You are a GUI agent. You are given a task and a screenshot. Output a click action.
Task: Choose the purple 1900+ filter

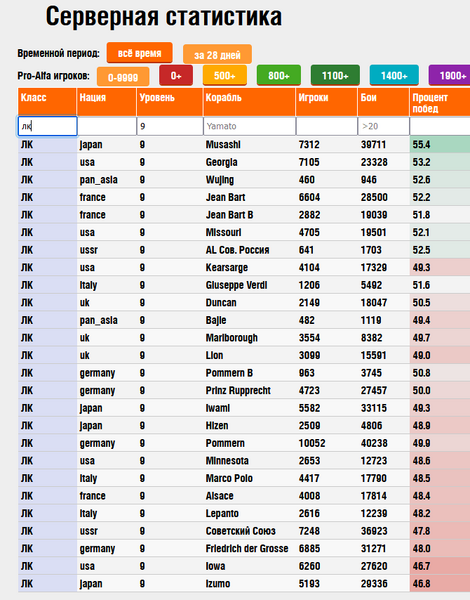click(450, 75)
